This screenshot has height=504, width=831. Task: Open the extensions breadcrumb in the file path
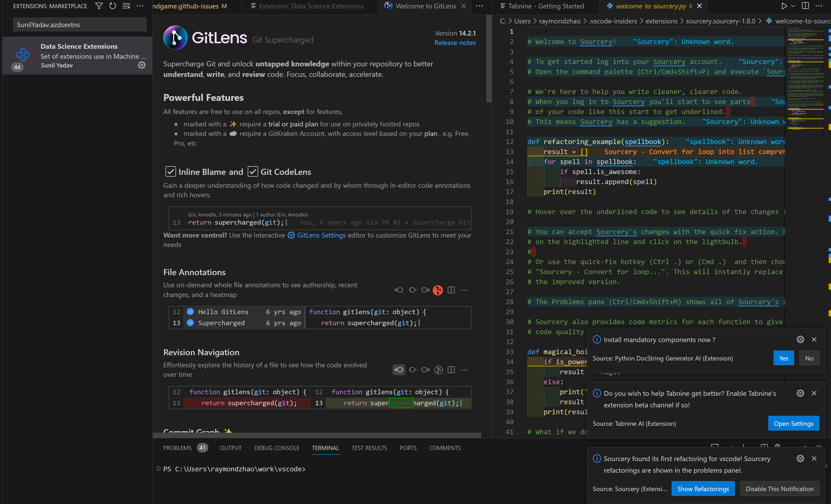pos(661,21)
